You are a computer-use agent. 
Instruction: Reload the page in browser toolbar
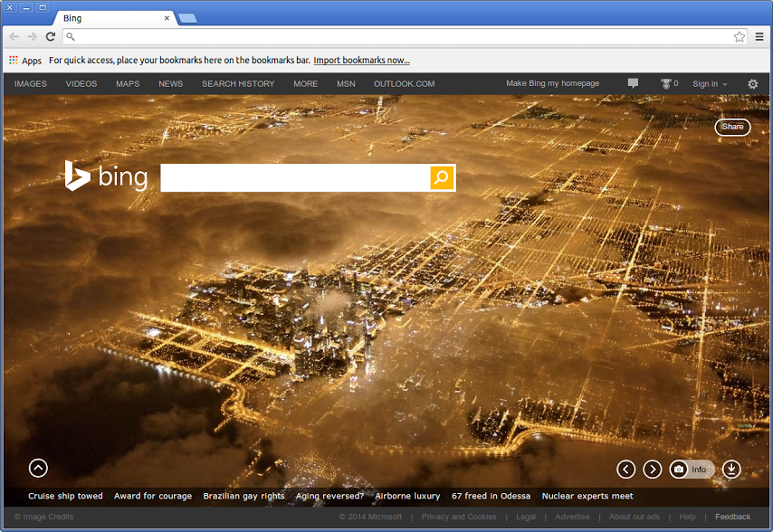pyautogui.click(x=51, y=37)
